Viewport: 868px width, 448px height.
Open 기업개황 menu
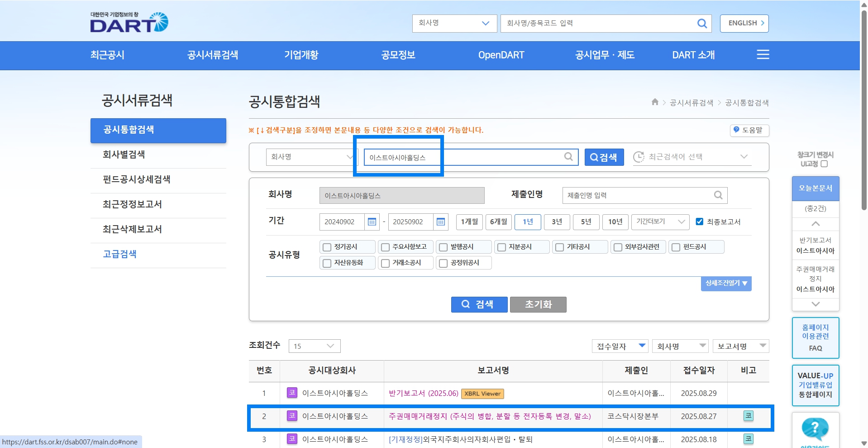(x=301, y=55)
